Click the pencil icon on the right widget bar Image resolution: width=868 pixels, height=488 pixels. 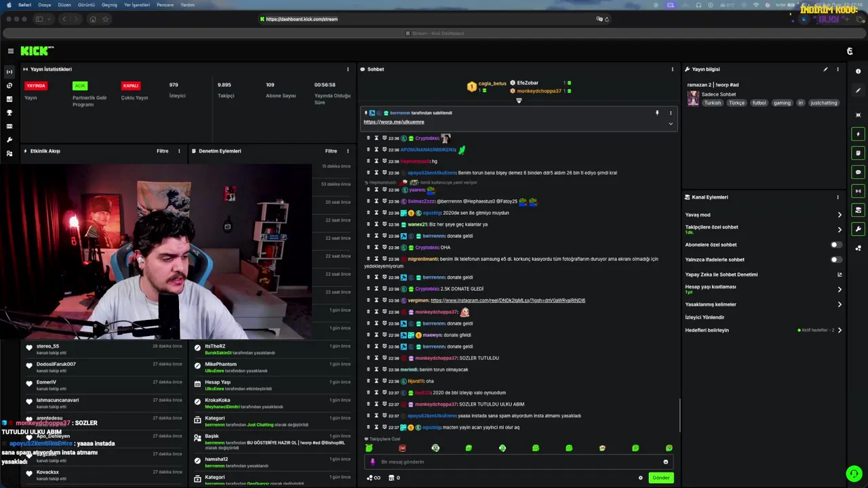(x=859, y=90)
